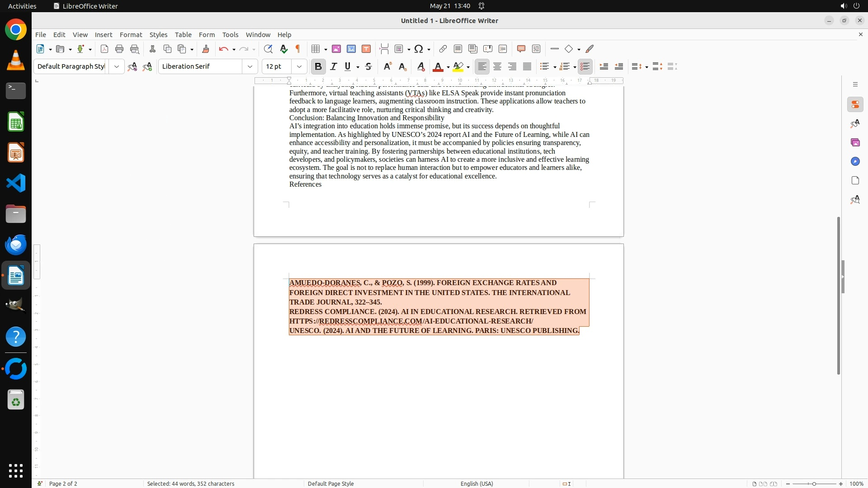
Task: Expand the Font Name dropdown
Action: click(x=250, y=67)
